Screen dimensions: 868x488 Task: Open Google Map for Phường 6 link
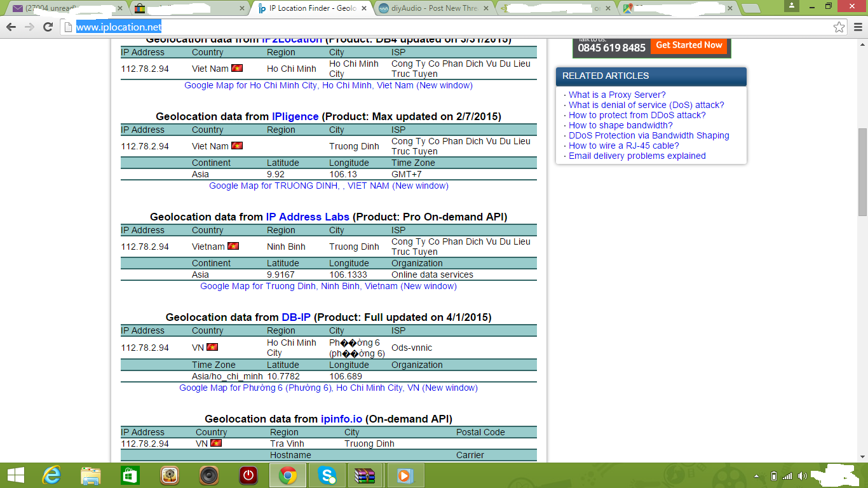point(329,388)
